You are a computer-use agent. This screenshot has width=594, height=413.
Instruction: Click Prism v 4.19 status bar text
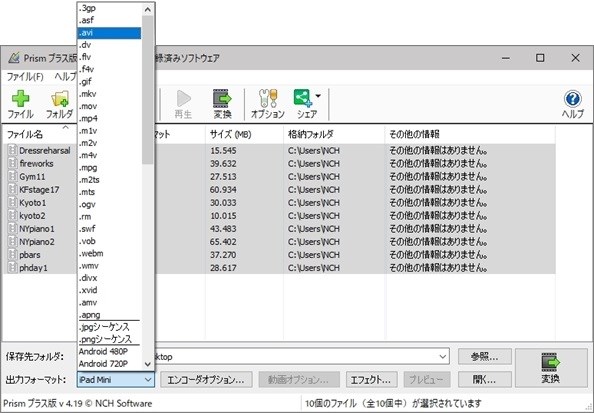pyautogui.click(x=78, y=404)
